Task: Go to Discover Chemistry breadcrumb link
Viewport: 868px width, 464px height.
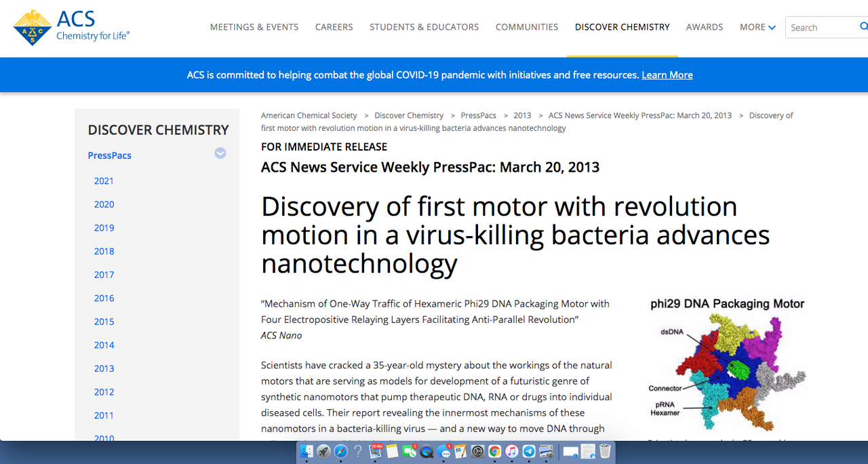Action: [x=409, y=115]
